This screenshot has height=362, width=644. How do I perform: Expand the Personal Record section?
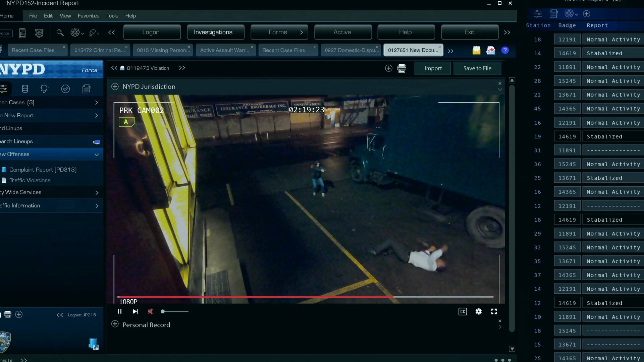(x=115, y=324)
